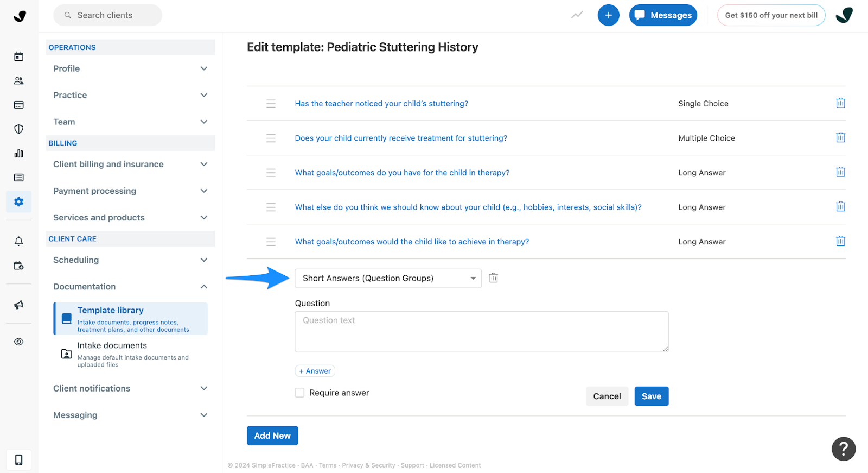Image resolution: width=868 pixels, height=473 pixels.
Task: Save the new question group
Action: coord(651,396)
